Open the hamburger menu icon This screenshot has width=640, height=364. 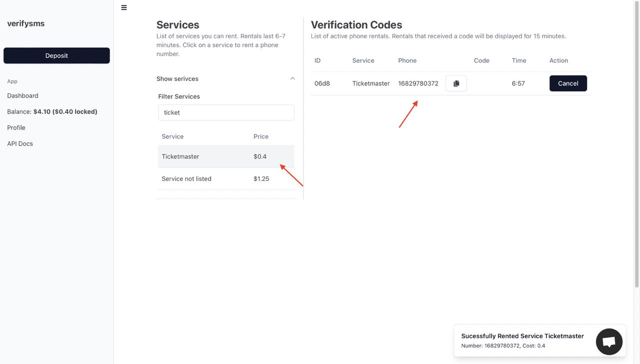(x=124, y=7)
